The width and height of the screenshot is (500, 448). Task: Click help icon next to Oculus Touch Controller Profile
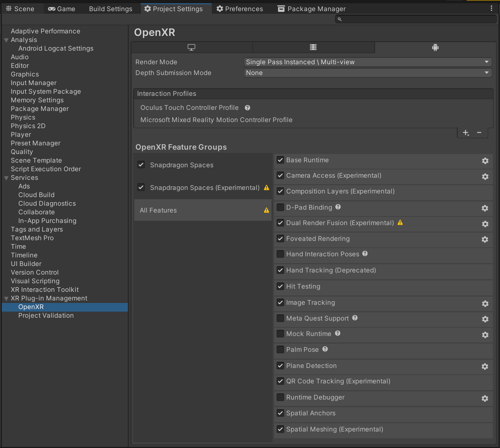[247, 108]
